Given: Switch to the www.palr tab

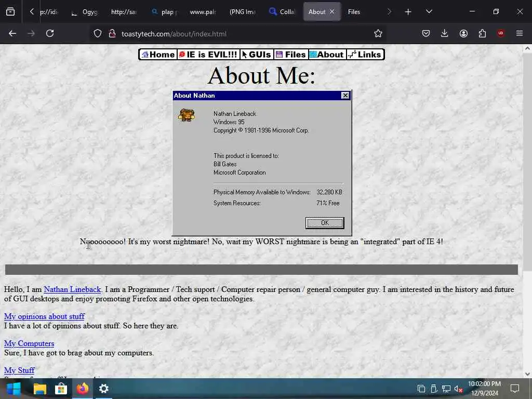Looking at the screenshot, I should tap(203, 12).
